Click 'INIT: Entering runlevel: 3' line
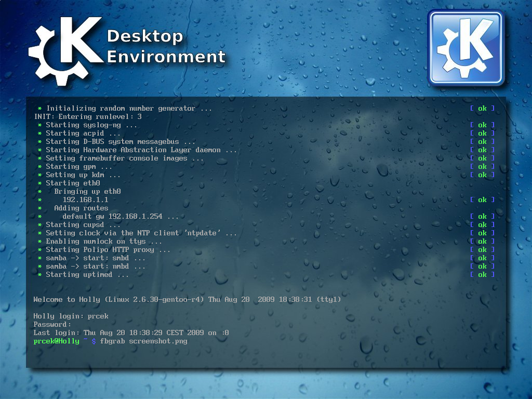Viewport: 532px width, 399px height. (x=88, y=117)
